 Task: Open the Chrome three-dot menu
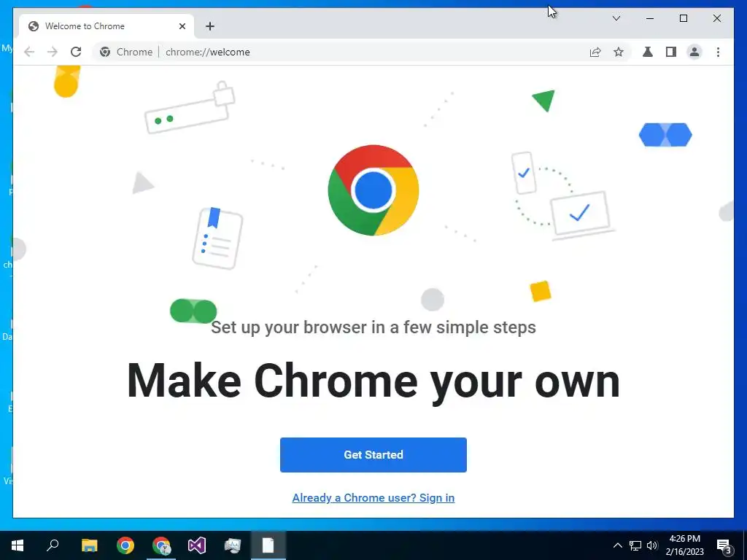(x=718, y=52)
